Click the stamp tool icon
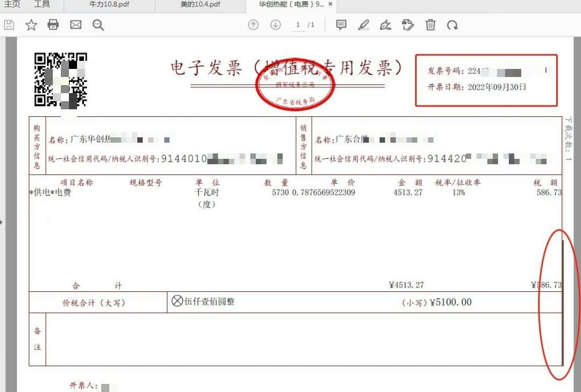Image resolution: width=581 pixels, height=392 pixels. (x=408, y=25)
